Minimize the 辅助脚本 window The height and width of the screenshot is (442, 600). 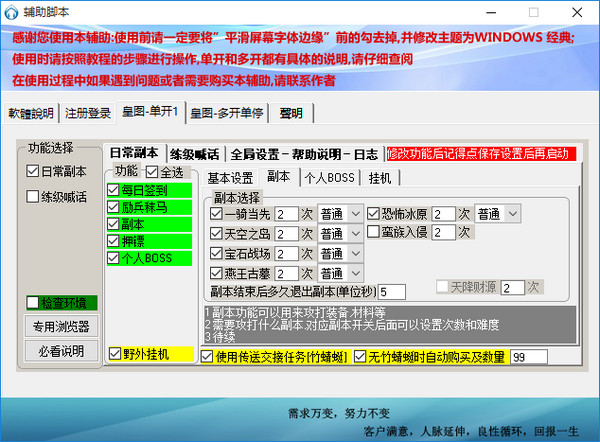coord(491,13)
